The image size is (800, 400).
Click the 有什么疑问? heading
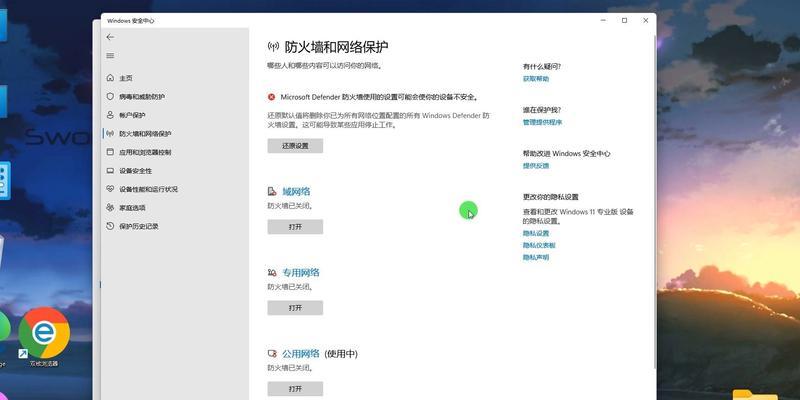542,66
